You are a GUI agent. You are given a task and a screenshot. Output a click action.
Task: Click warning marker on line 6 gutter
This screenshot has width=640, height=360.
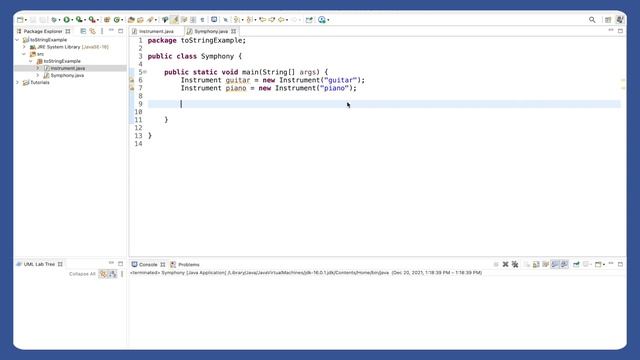tap(131, 80)
